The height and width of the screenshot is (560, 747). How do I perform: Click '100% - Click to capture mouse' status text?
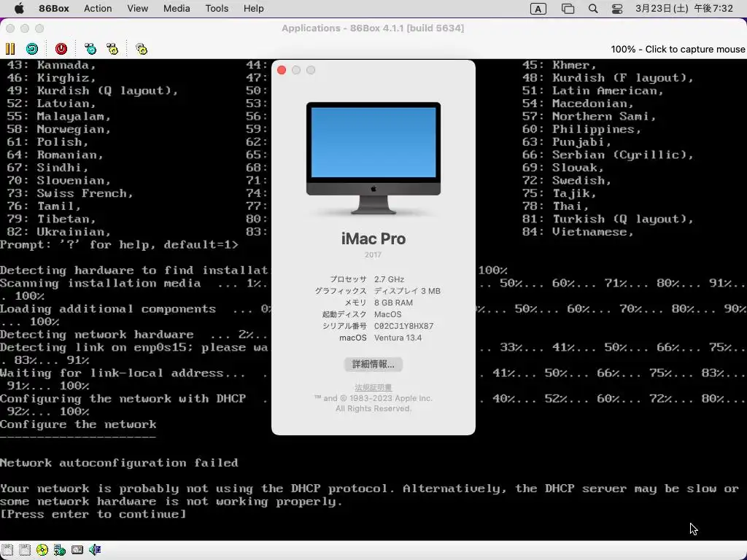(678, 49)
